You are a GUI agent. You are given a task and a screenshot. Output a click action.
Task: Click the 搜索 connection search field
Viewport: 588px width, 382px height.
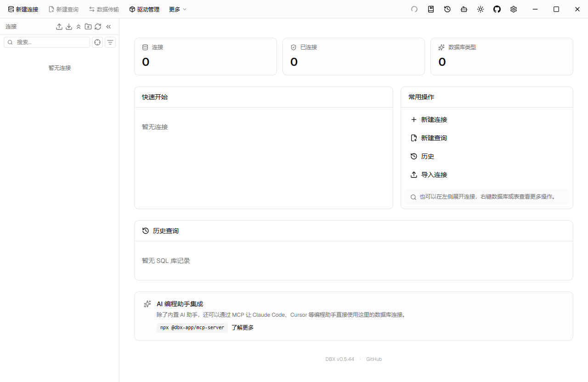point(47,42)
